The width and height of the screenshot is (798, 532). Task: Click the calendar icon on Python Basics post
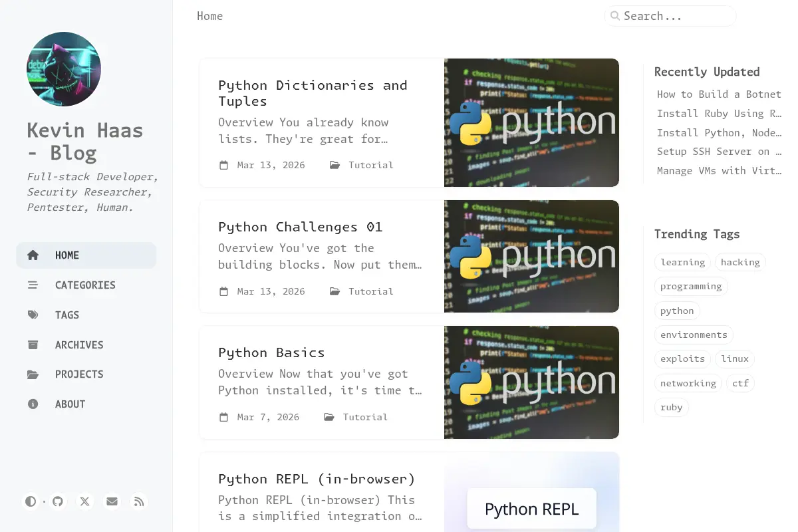pyautogui.click(x=224, y=417)
